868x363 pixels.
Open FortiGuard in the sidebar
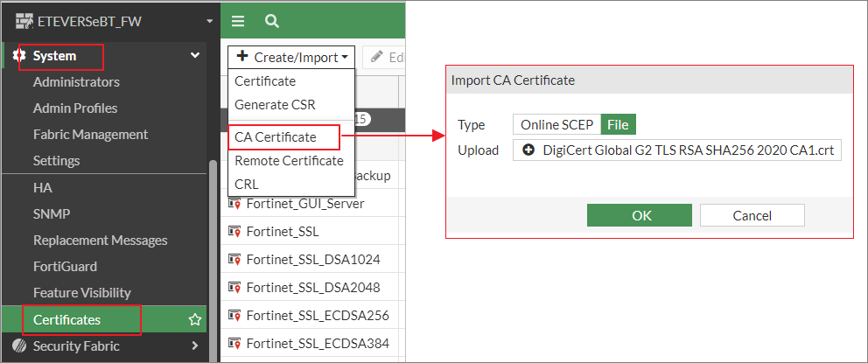[65, 267]
